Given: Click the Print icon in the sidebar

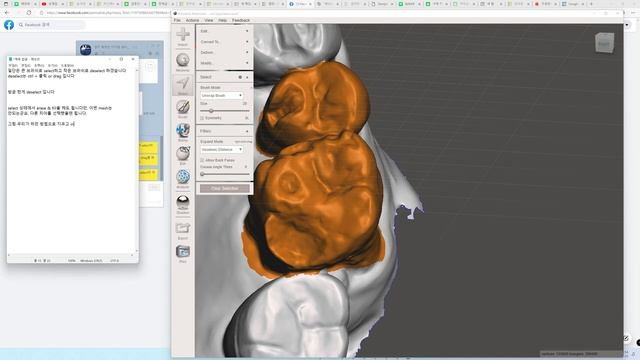Looking at the screenshot, I should (183, 251).
